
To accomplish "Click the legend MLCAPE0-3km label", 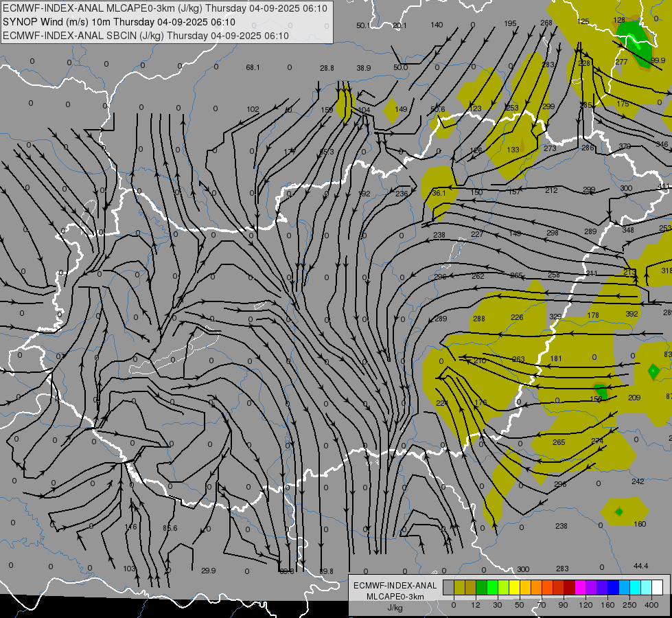I will click(395, 597).
